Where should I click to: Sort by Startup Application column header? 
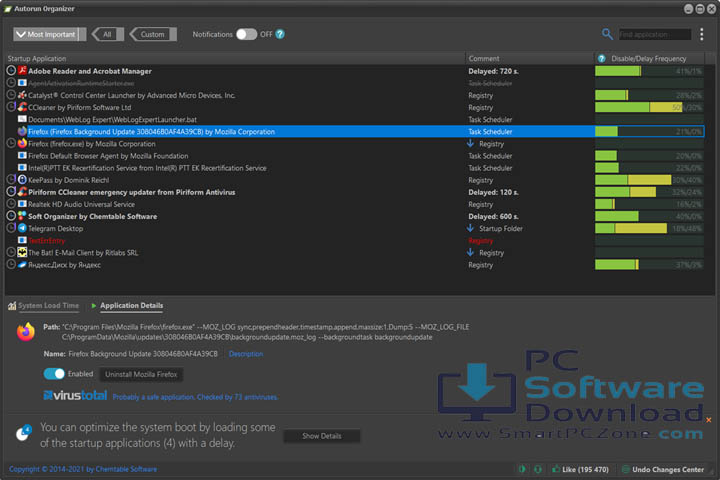(x=235, y=59)
